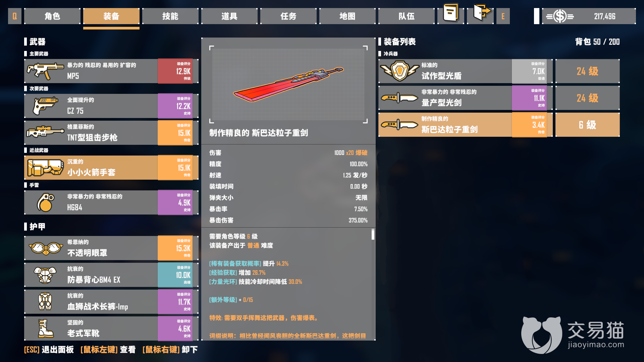This screenshot has height=362, width=644.
Task: Select the HG84 grenade icon
Action: point(45,202)
